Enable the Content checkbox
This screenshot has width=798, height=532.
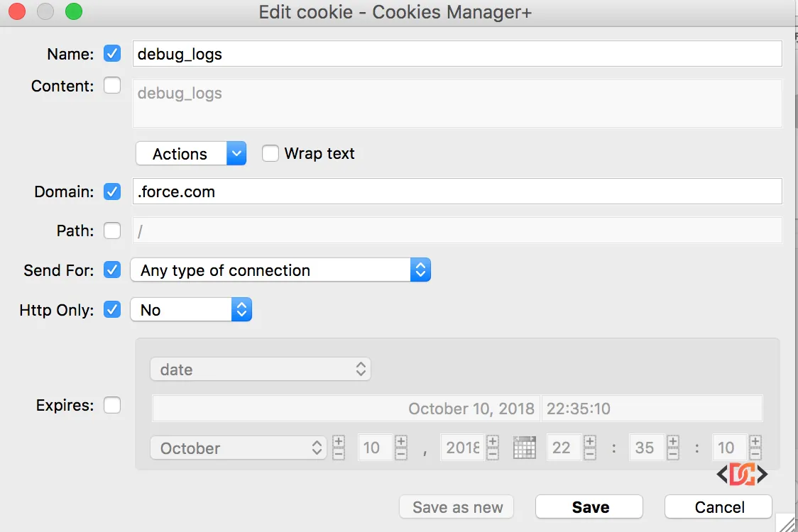(x=112, y=85)
